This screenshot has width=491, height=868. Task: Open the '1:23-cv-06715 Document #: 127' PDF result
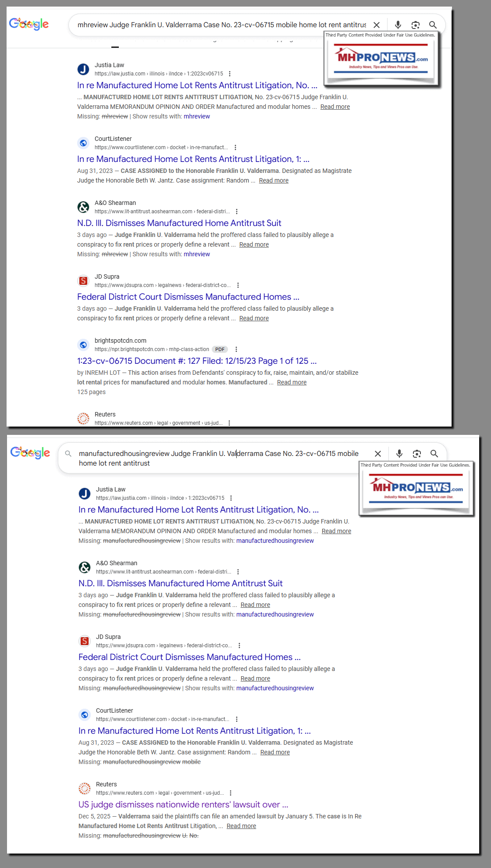coord(196,361)
